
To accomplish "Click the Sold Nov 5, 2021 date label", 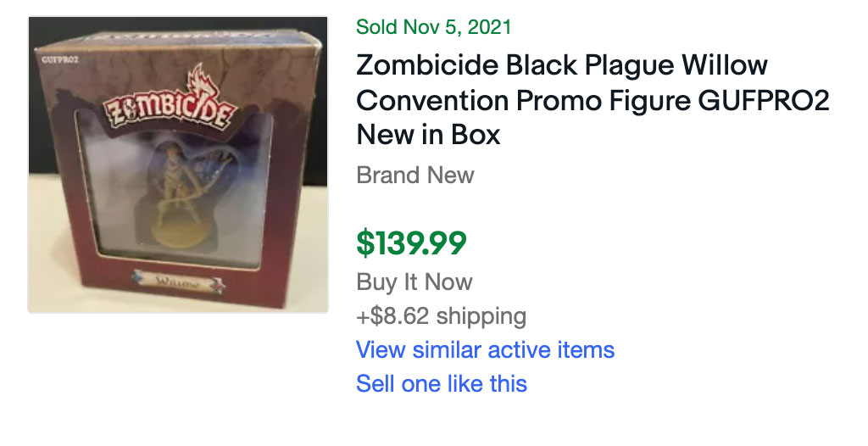I will 433,26.
